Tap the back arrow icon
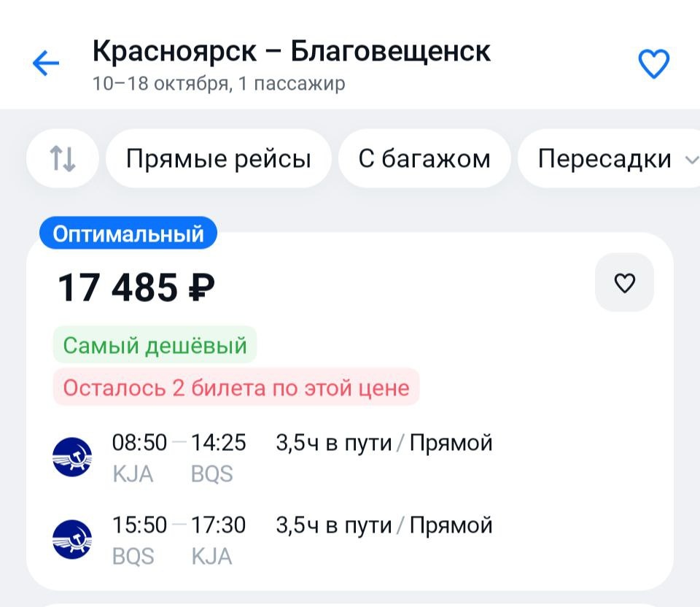Screen dimensions: 700x607 click(x=45, y=64)
